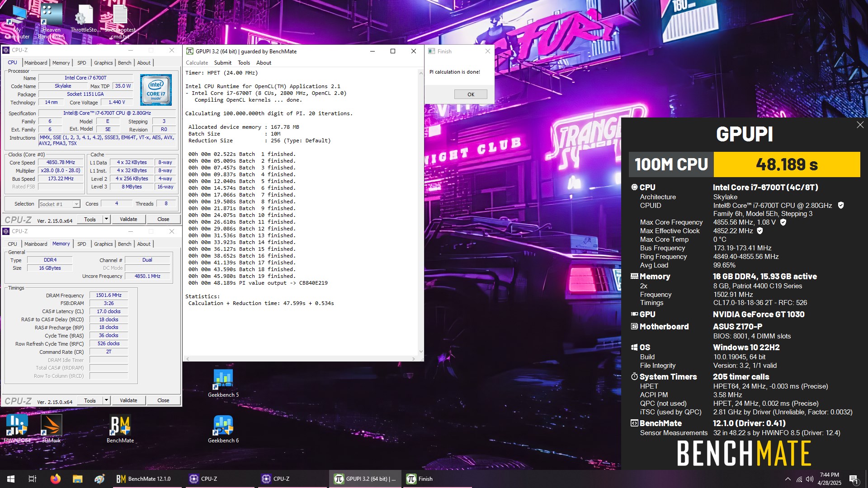Open Geekbench 5 desktop shortcut
This screenshot has width=868, height=488.
[223, 383]
